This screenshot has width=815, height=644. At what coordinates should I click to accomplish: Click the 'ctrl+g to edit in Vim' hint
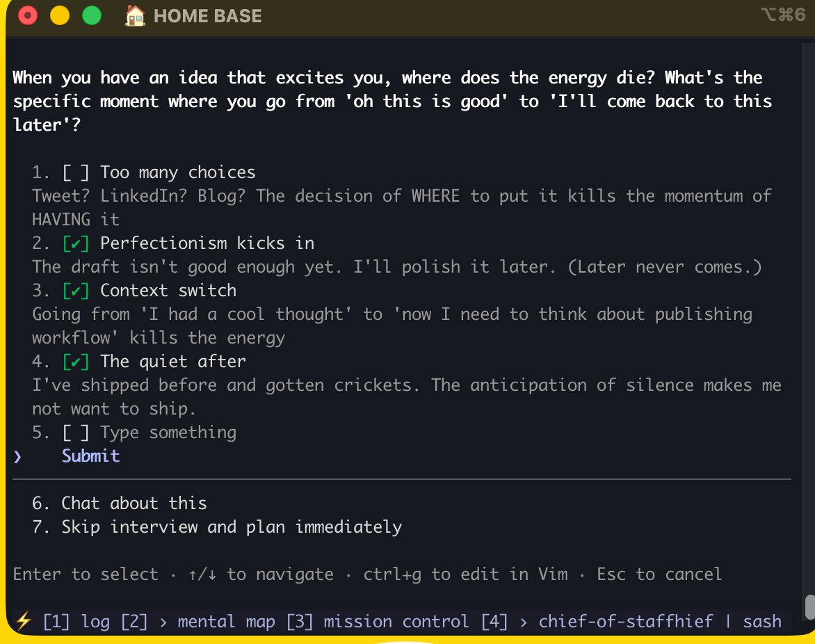[466, 574]
